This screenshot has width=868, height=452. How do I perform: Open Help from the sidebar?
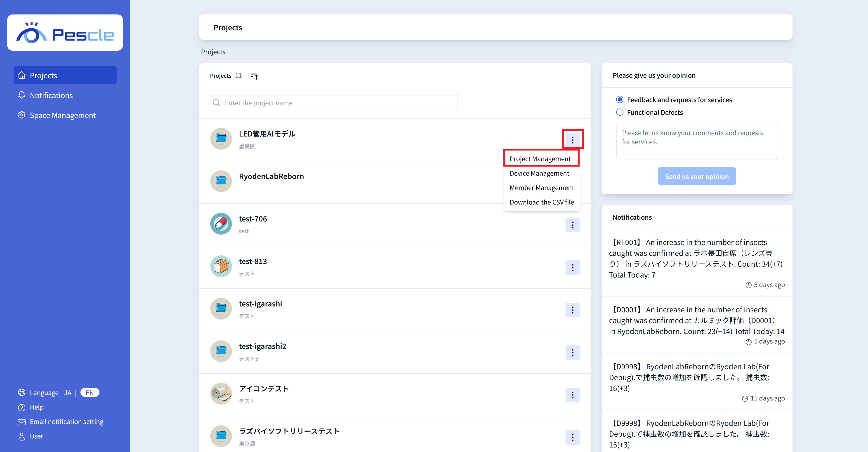pyautogui.click(x=36, y=407)
